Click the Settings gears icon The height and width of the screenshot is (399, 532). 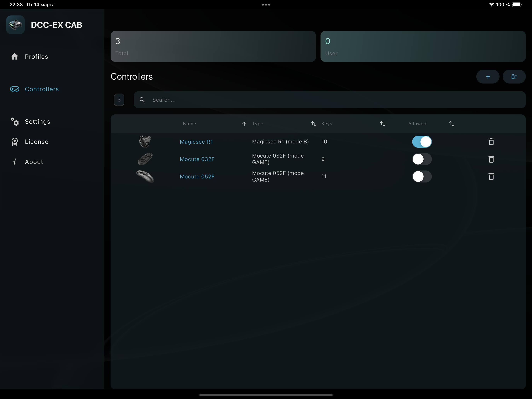coord(15,122)
